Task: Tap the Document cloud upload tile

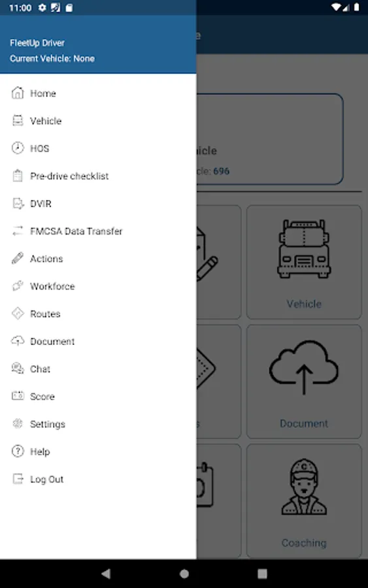Action: pyautogui.click(x=304, y=382)
